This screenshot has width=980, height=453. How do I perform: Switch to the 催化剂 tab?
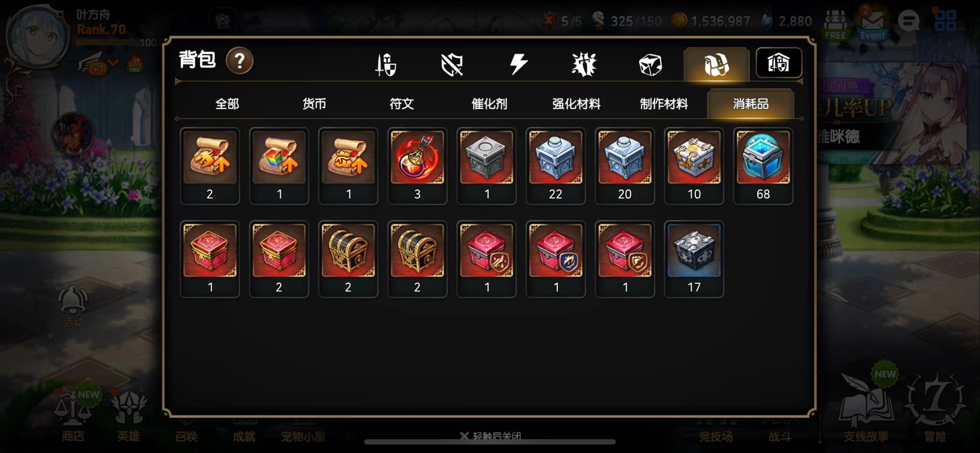tap(489, 104)
